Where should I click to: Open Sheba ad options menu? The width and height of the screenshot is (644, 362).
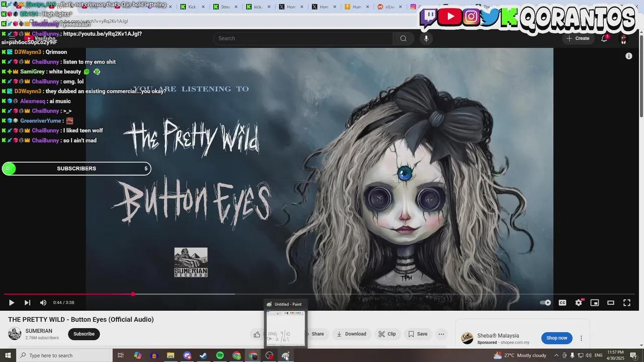581,338
